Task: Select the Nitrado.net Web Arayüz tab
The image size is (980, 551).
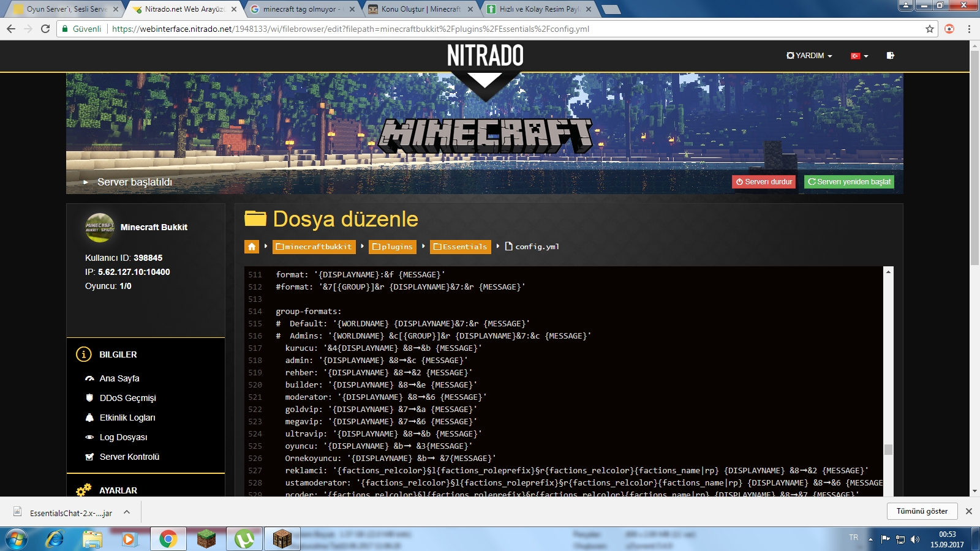Action: [185, 9]
